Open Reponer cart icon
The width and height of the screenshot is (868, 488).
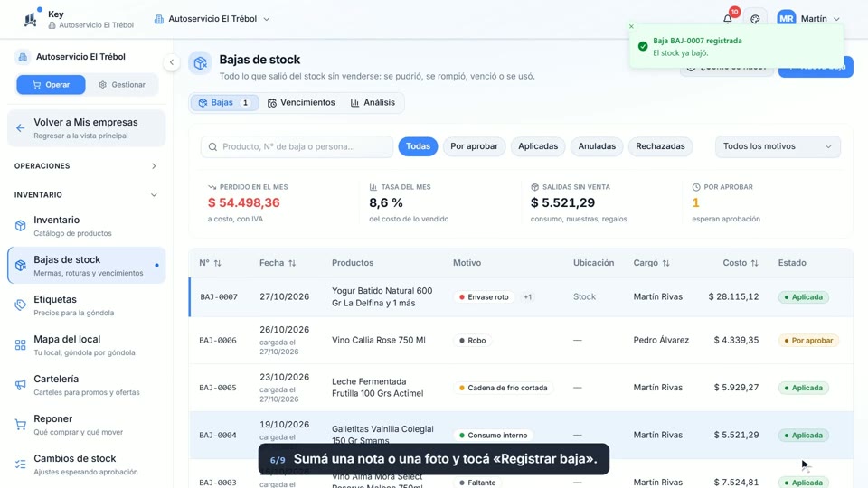tap(21, 425)
